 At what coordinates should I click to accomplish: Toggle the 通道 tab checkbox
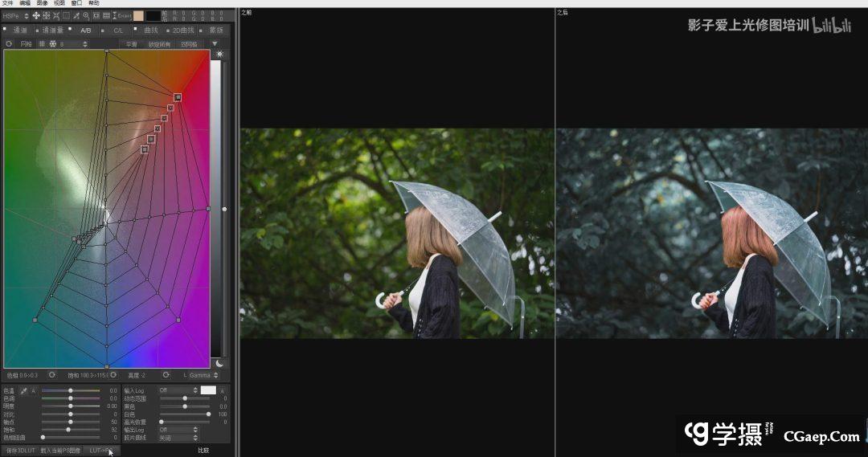tap(6, 30)
